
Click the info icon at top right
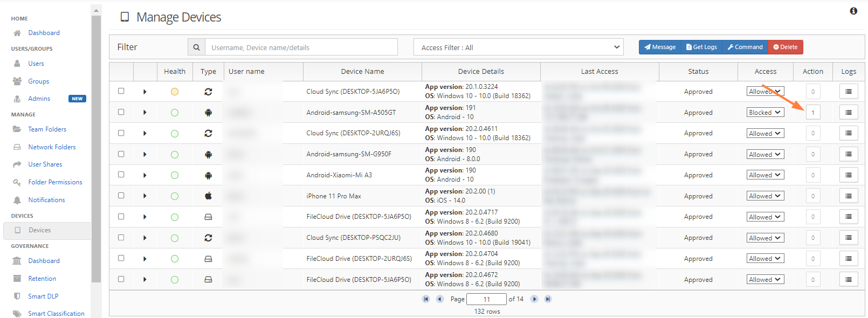[853, 11]
